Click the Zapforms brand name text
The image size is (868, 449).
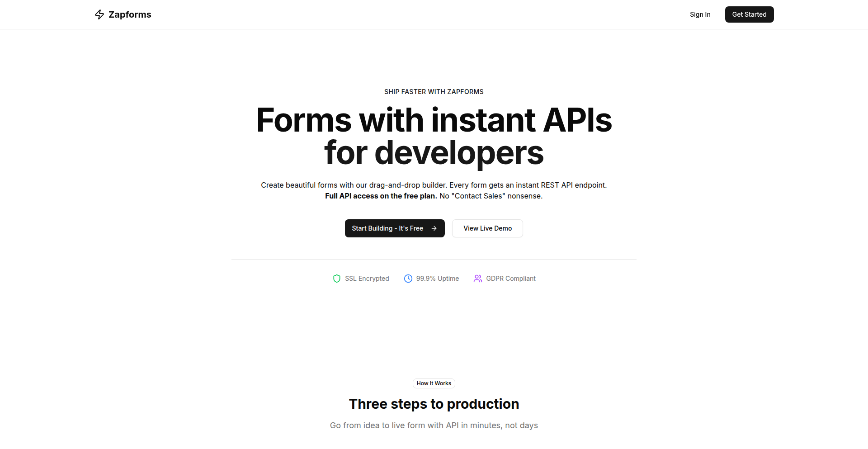click(x=130, y=14)
